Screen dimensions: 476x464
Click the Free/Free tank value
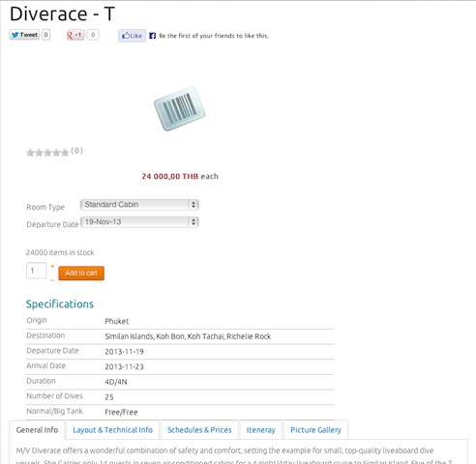pyautogui.click(x=121, y=412)
